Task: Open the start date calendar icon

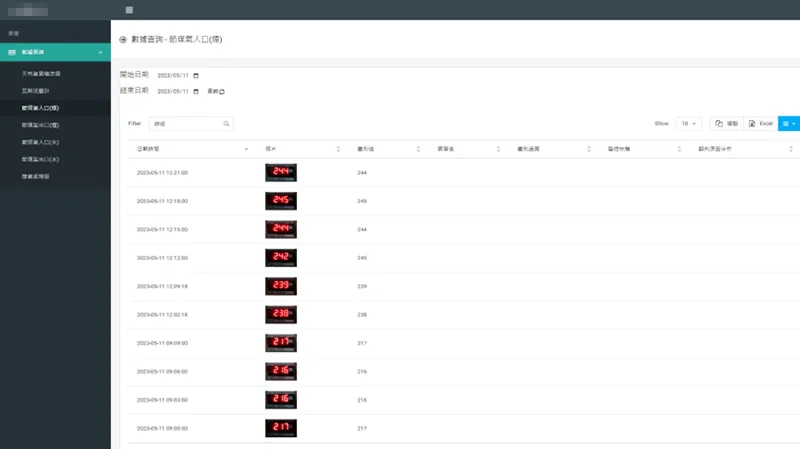Action: pos(196,76)
